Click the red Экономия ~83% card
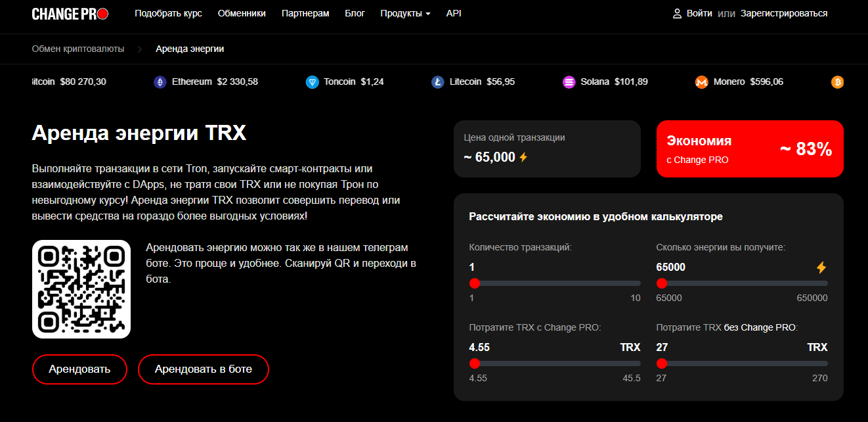 click(750, 149)
